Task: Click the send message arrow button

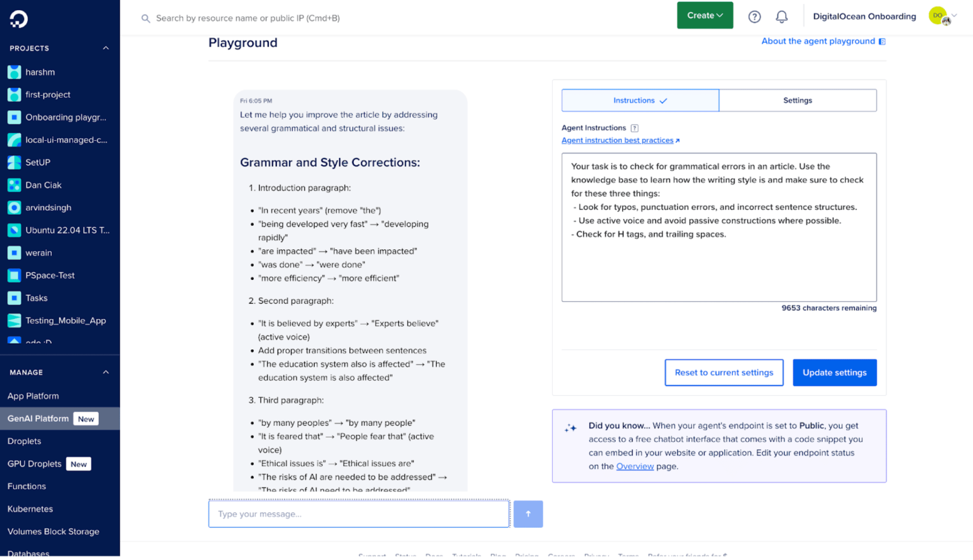Action: (x=528, y=514)
